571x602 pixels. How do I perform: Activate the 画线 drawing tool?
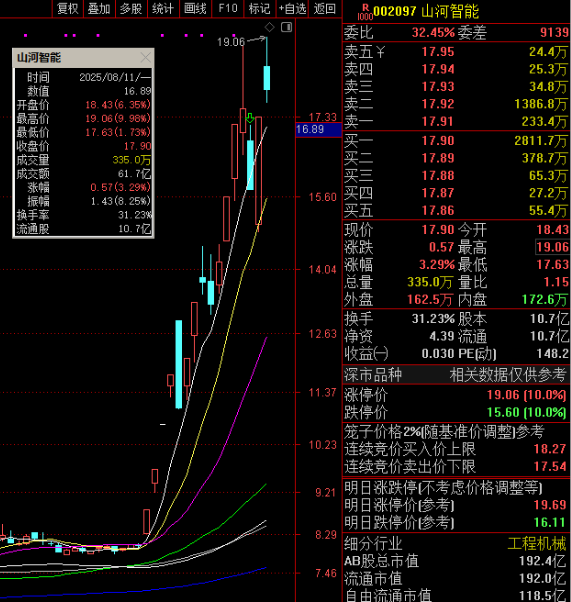click(195, 8)
